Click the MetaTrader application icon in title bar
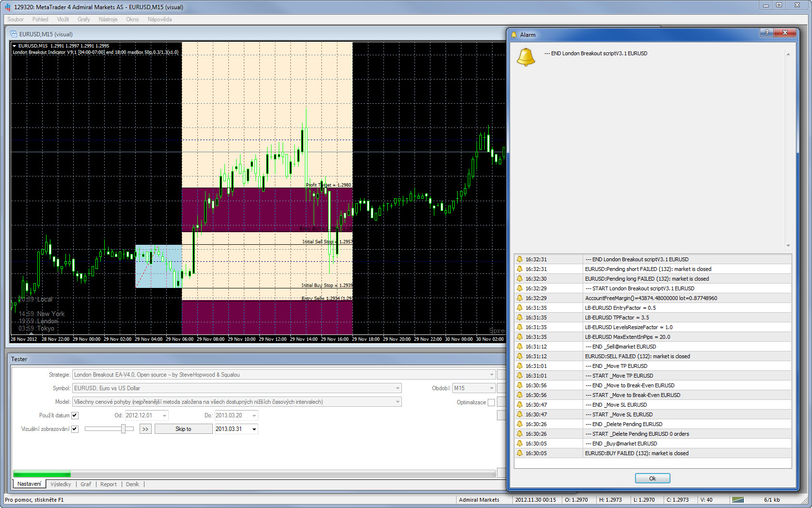The image size is (812, 508). coord(7,7)
